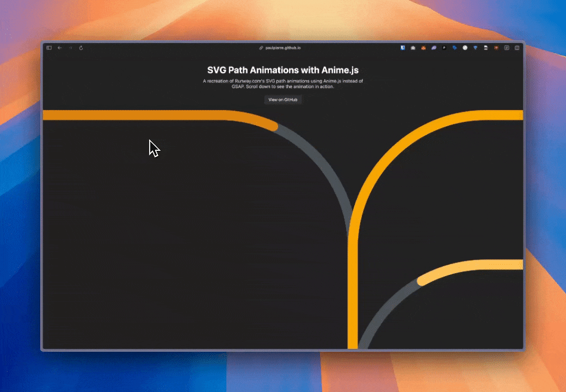Open the rounded square toolbar icon
The height and width of the screenshot is (392, 566).
click(507, 48)
